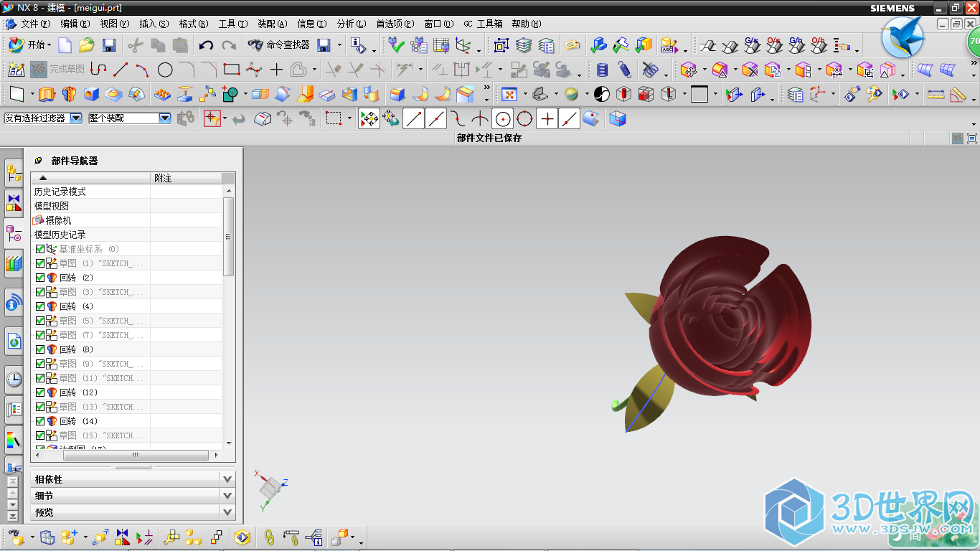Screen dimensions: 980x551
Task: Undo the last action
Action: pyautogui.click(x=206, y=45)
